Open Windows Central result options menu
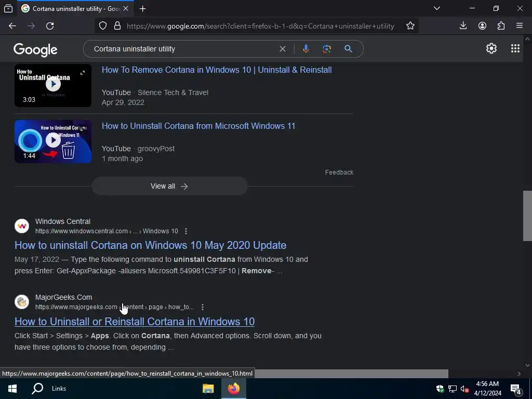The width and height of the screenshot is (532, 399). click(185, 231)
